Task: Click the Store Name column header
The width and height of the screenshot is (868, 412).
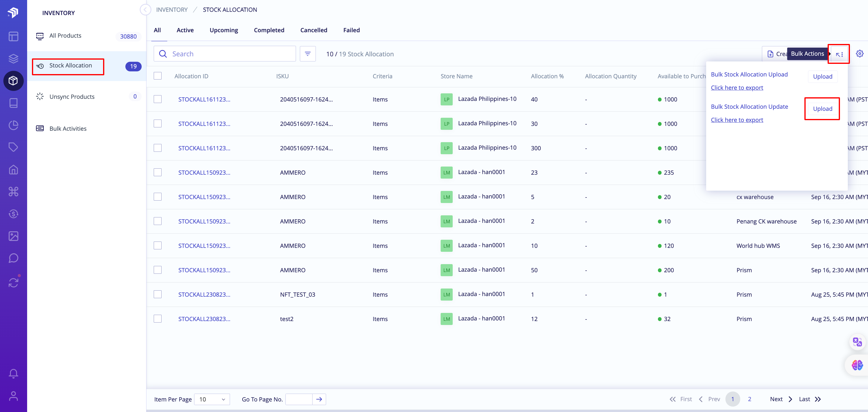Action: point(457,76)
